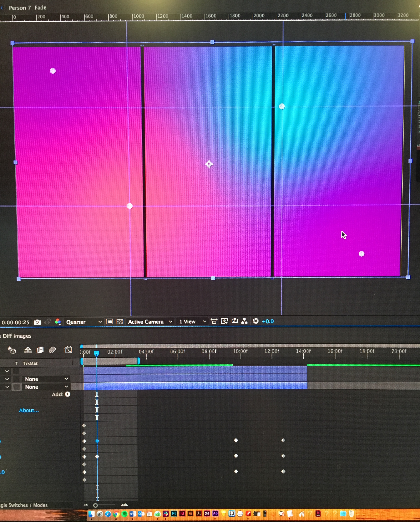Screen dimensions: 420x522
Task: Click the cyan gradient color point
Action: pyautogui.click(x=282, y=106)
